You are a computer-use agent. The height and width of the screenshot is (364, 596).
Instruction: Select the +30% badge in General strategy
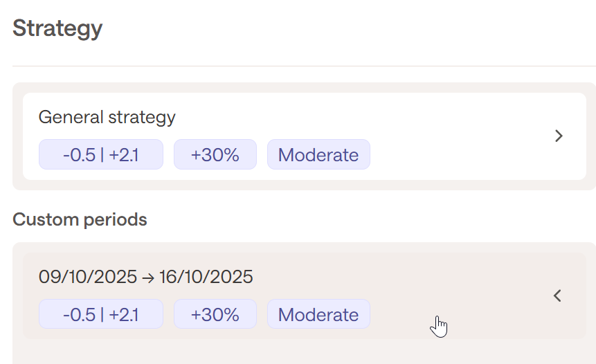[x=215, y=155]
